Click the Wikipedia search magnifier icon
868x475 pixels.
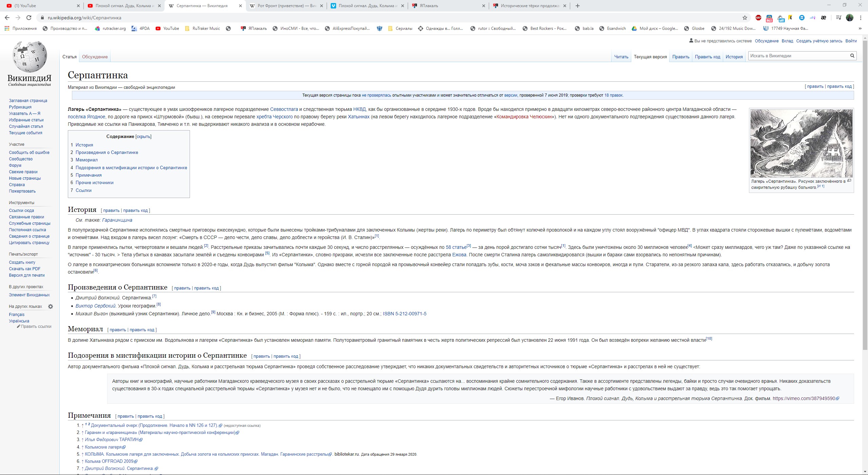click(852, 56)
